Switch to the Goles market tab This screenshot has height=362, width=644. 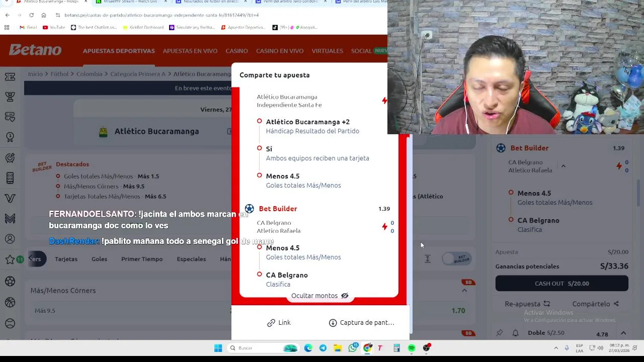[x=99, y=259]
